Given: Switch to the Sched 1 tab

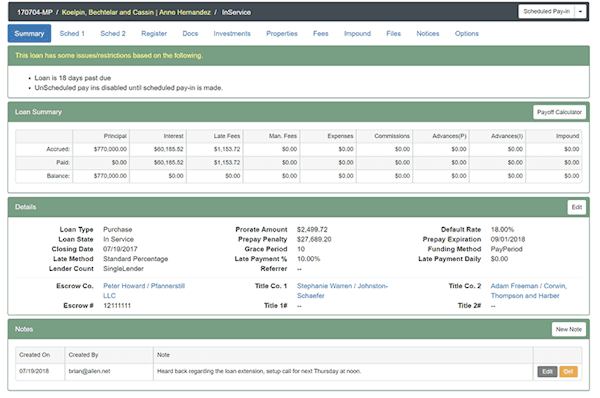Looking at the screenshot, I should (x=72, y=34).
